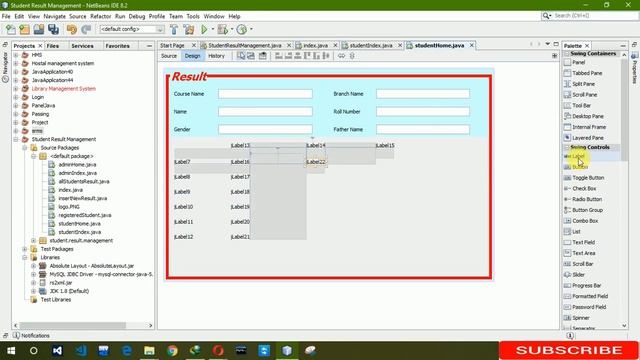This screenshot has height=360, width=640.
Task: Expand the HMS project node
Action: (x=16, y=55)
